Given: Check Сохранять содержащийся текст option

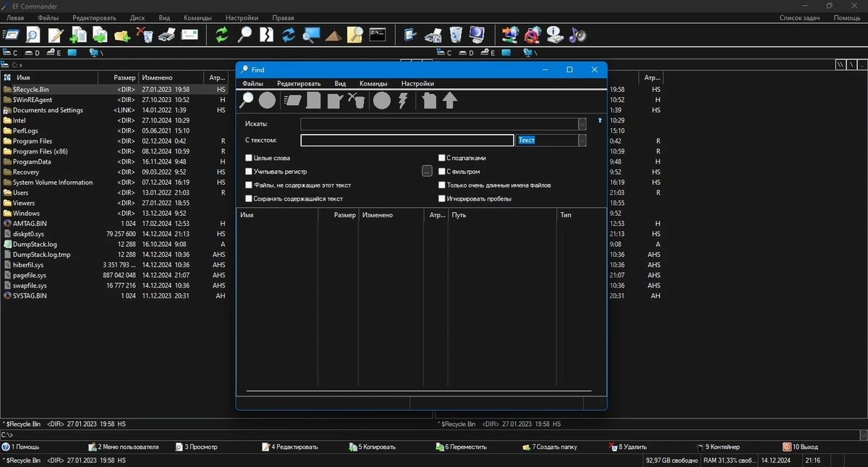Looking at the screenshot, I should point(249,198).
